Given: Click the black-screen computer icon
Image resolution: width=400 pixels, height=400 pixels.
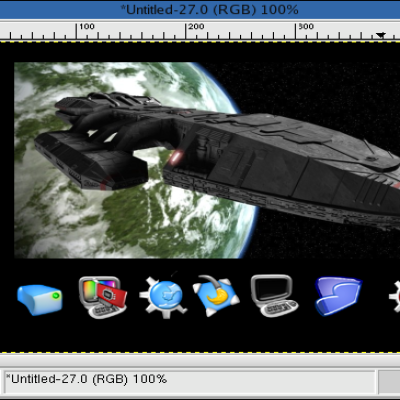Looking at the screenshot, I should click(x=274, y=296).
